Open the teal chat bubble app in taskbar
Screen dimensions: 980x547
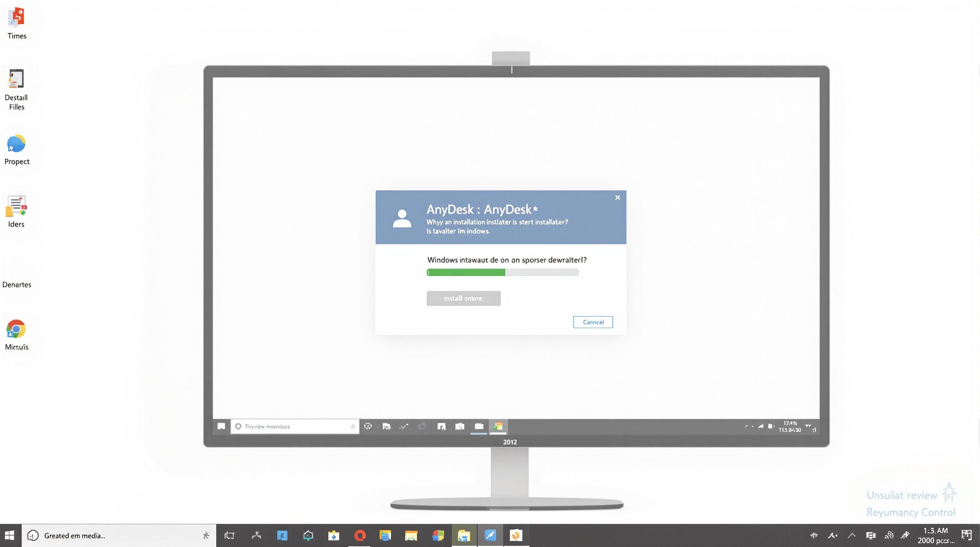click(308, 536)
